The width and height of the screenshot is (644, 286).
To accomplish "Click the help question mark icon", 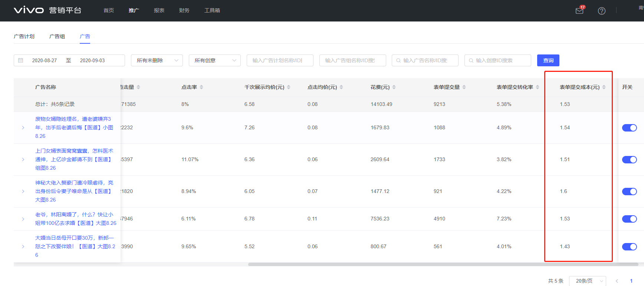I will click(601, 11).
